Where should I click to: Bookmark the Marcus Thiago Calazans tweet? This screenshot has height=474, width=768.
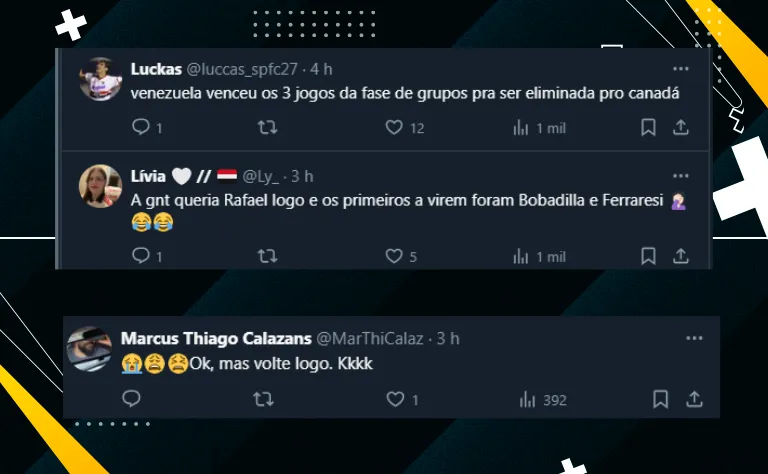pyautogui.click(x=660, y=399)
